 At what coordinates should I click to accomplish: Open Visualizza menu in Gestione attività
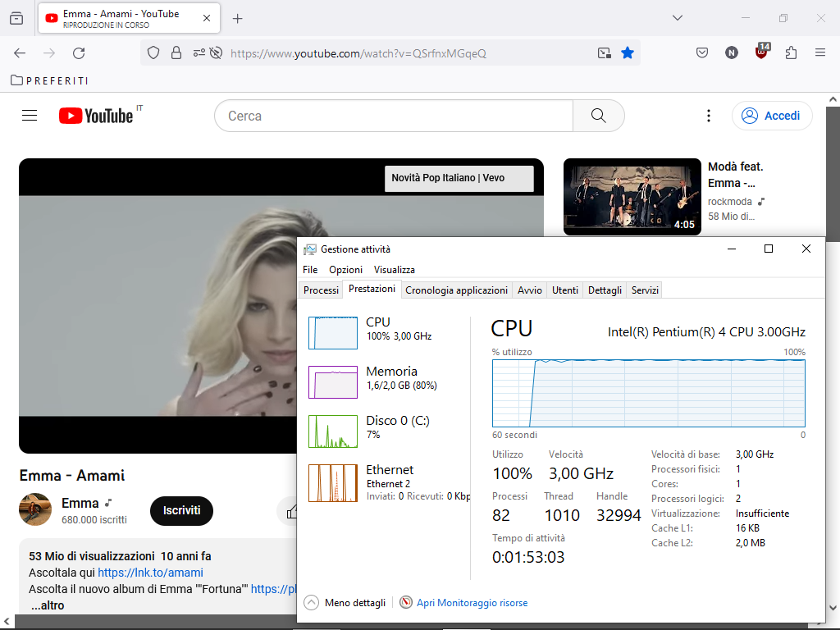(x=395, y=269)
